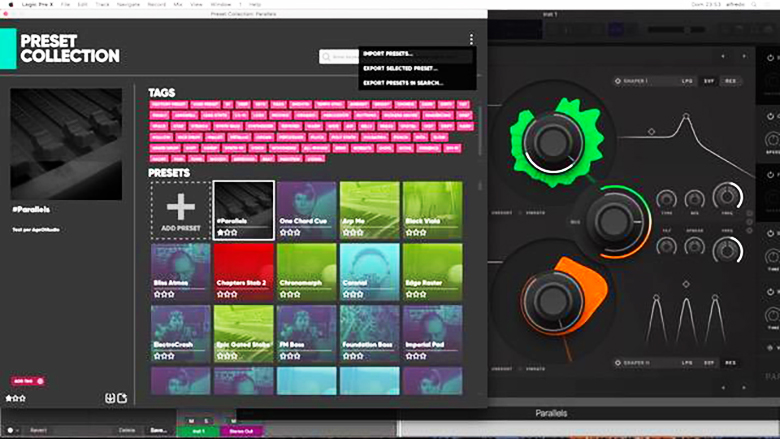Open the Shaper I selector dropdown
Image resolution: width=780 pixels, height=439 pixels.
coord(641,81)
